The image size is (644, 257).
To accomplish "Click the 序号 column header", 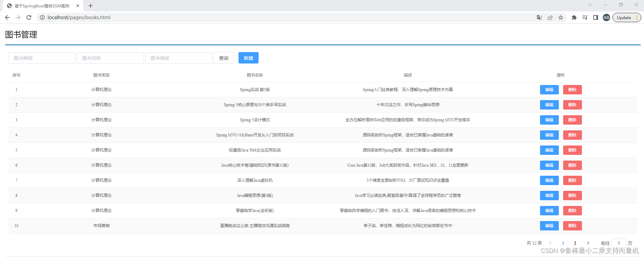I will coord(16,75).
